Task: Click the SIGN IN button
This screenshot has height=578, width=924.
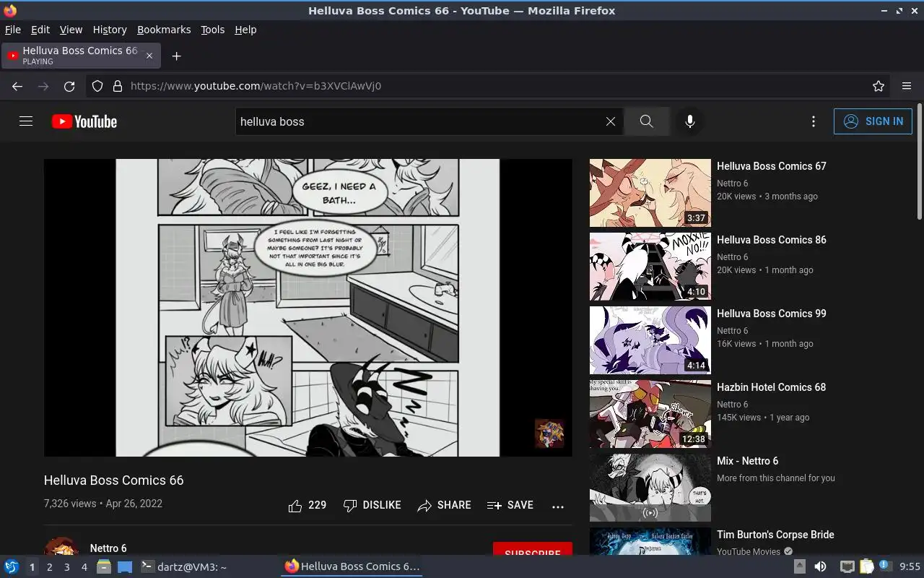Action: [873, 121]
